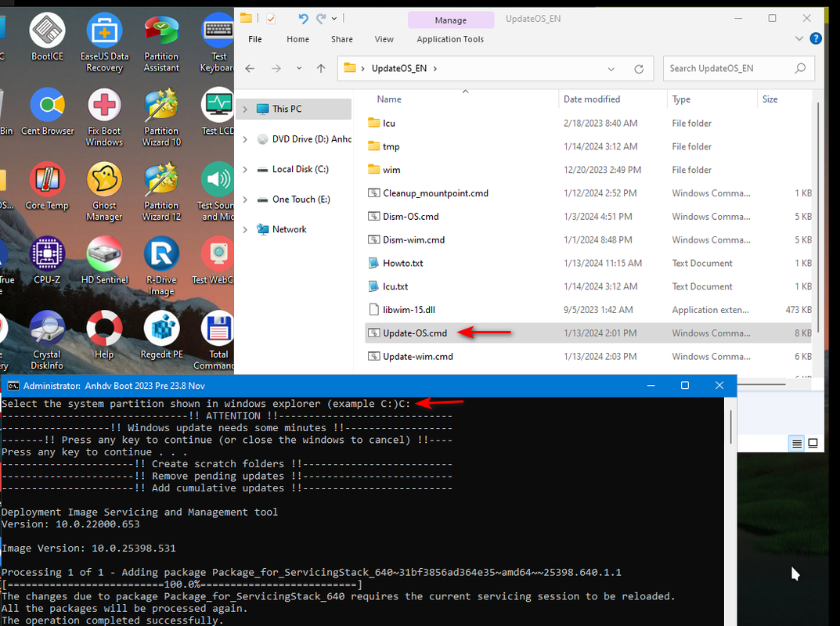Image resolution: width=840 pixels, height=626 pixels.
Task: Expand the ribbon chevron
Action: (799, 38)
